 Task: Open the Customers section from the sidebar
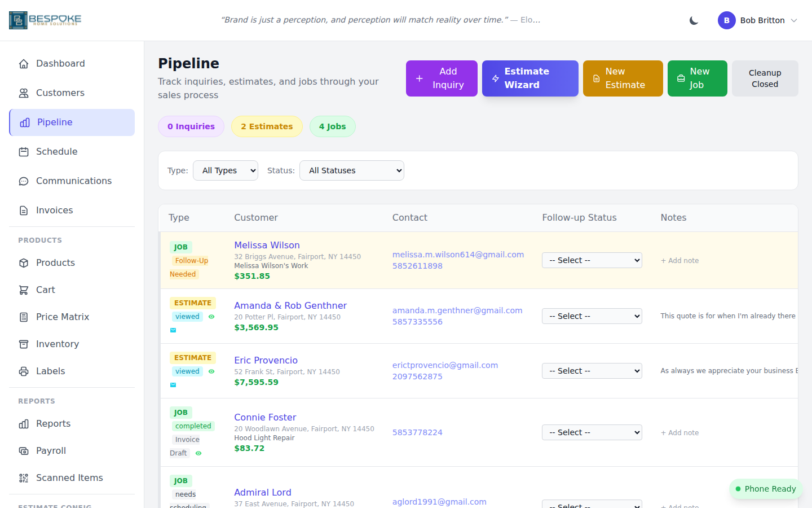(x=60, y=93)
